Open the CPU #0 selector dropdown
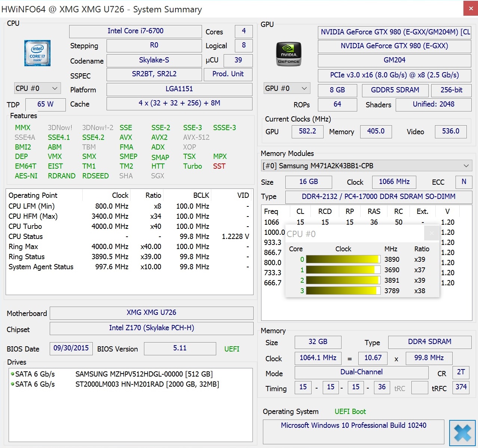478x448 pixels. pos(37,88)
